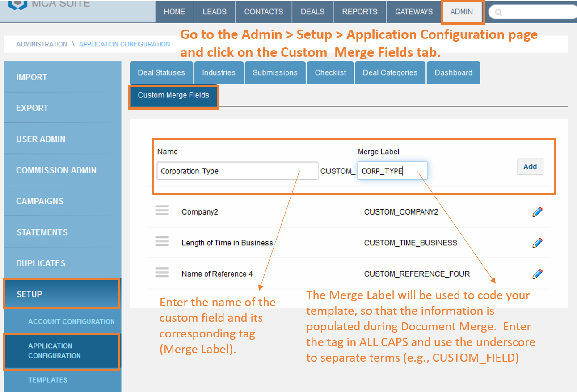Edit the Length of Time in Business field
Image resolution: width=577 pixels, height=392 pixels.
[537, 243]
